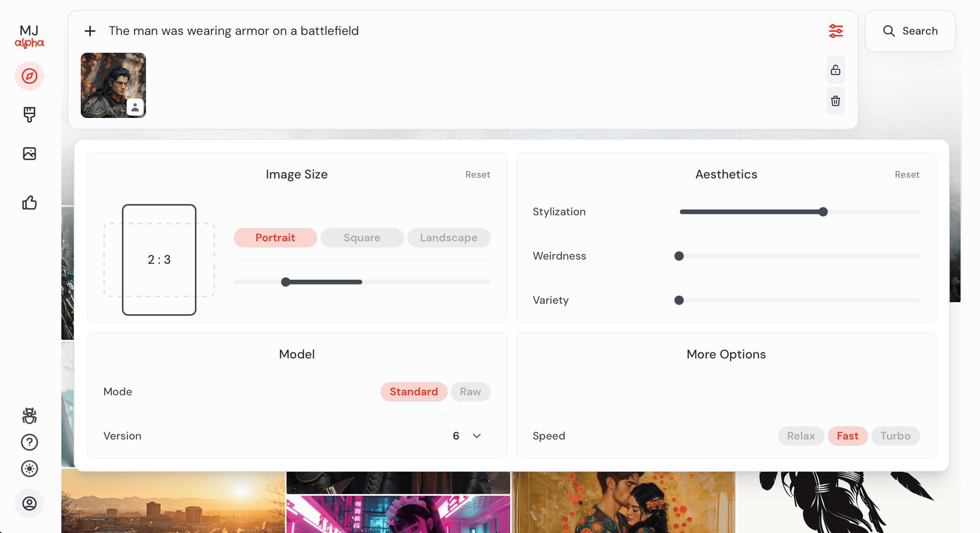
Task: Close settings panel via sliders icon
Action: 836,31
